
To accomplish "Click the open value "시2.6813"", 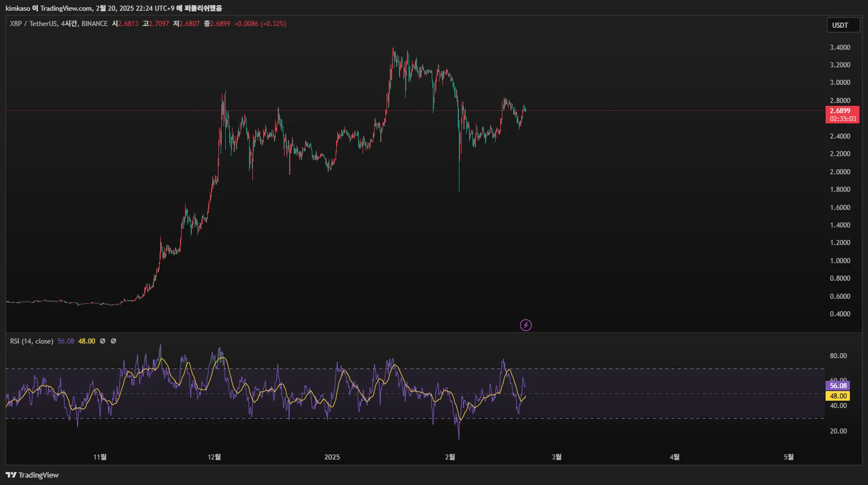I will click(x=125, y=24).
